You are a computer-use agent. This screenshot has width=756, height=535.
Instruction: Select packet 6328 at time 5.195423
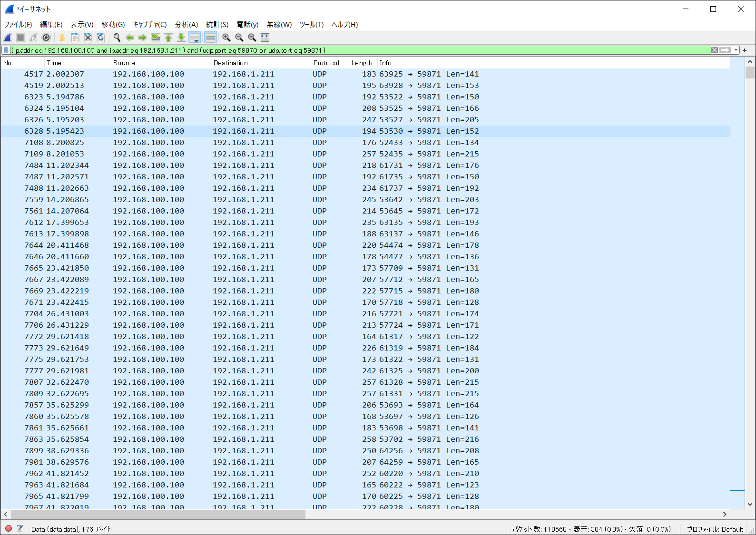coord(365,131)
